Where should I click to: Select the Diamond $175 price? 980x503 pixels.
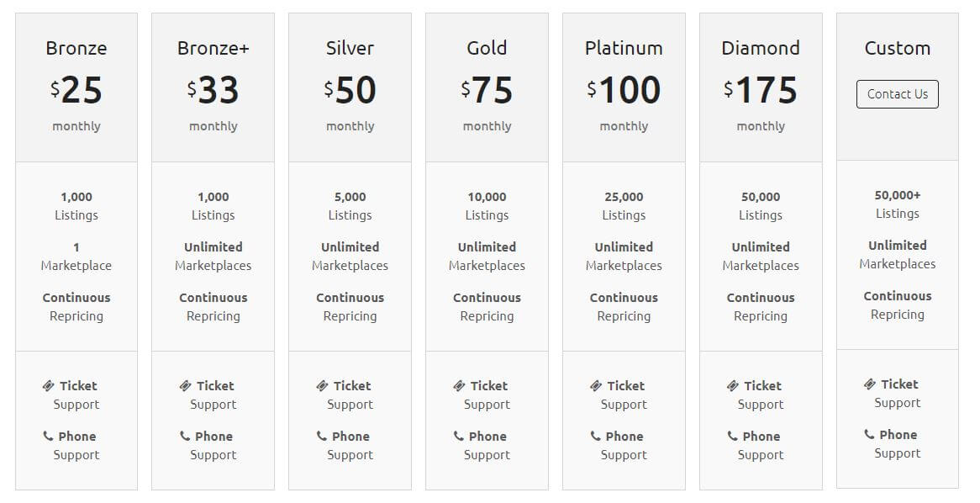(x=761, y=91)
